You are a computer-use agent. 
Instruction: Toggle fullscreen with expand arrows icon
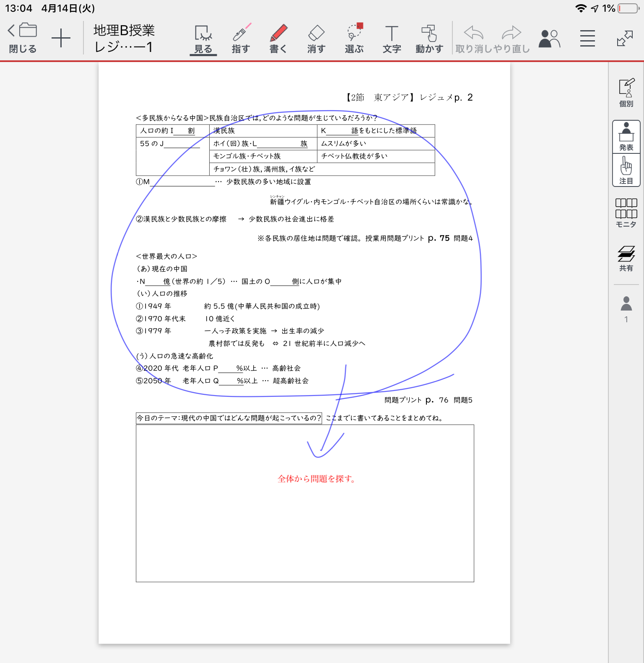(x=625, y=39)
